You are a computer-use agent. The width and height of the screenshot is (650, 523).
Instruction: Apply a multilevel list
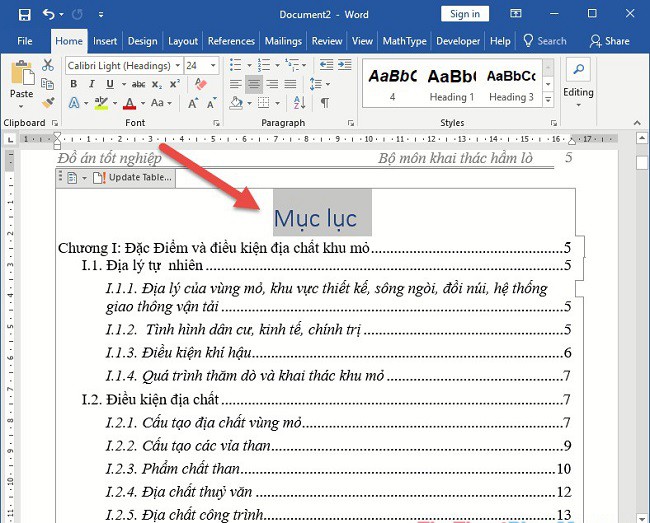pos(292,65)
